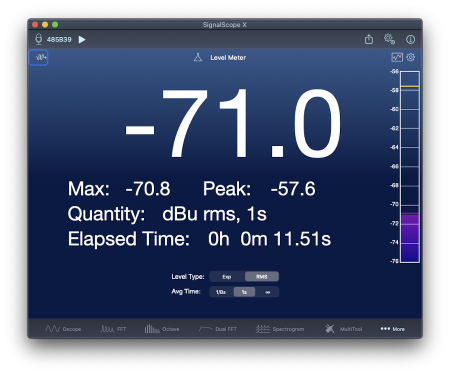Select RMS level type
The width and height of the screenshot is (450, 375).
262,277
